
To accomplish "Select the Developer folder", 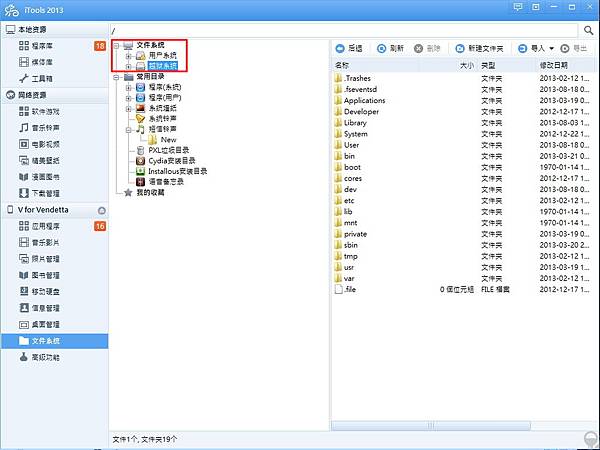I will point(361,112).
